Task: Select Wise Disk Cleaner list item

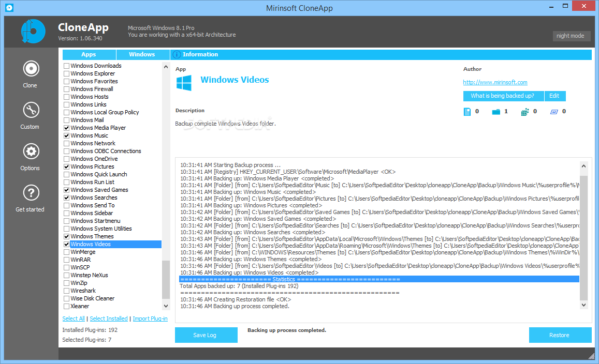Action: point(93,298)
